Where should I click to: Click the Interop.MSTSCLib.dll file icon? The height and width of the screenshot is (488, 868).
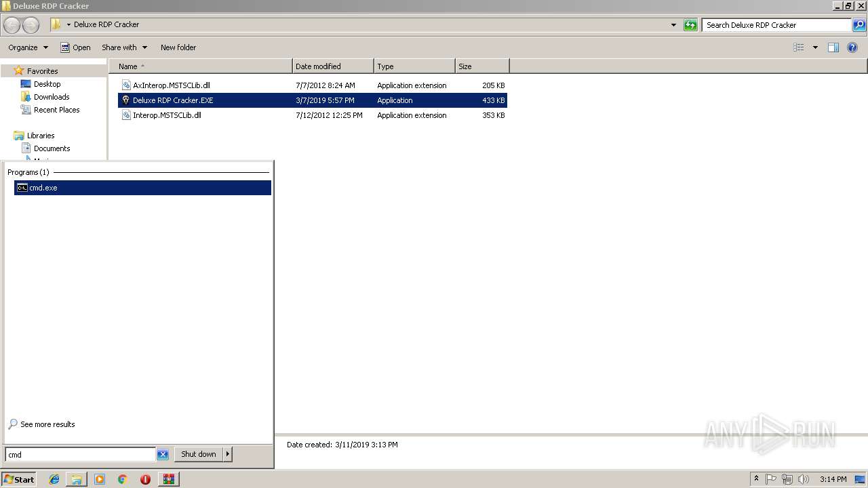(125, 115)
